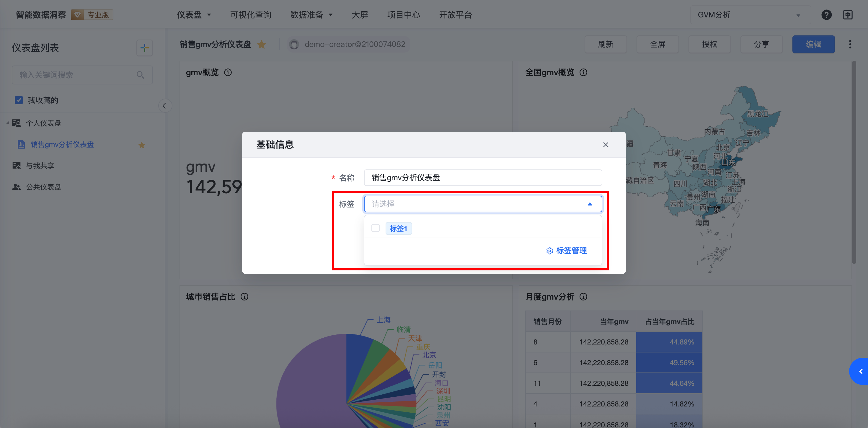Go to the 可视化查询 menu item
Screen dimensions: 868x428
coord(251,15)
